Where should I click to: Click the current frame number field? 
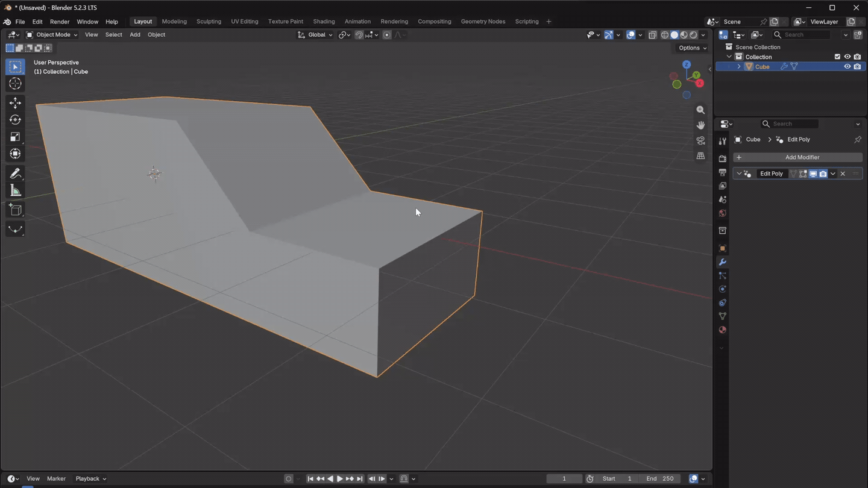[x=564, y=479]
